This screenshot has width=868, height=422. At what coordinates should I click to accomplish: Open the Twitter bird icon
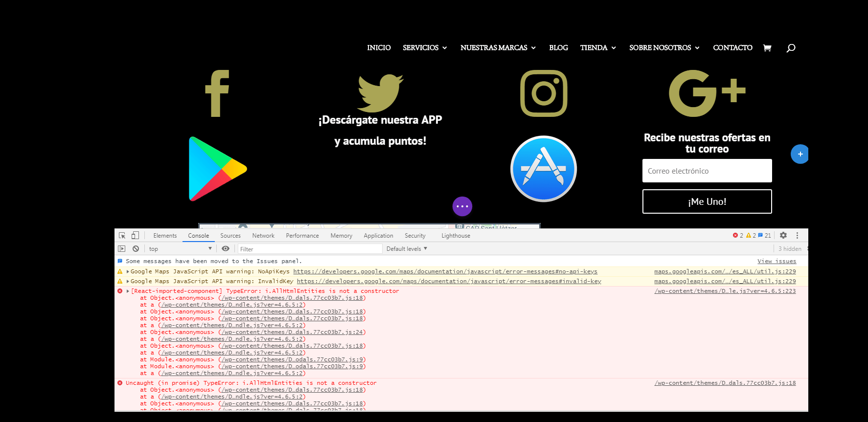coord(380,93)
